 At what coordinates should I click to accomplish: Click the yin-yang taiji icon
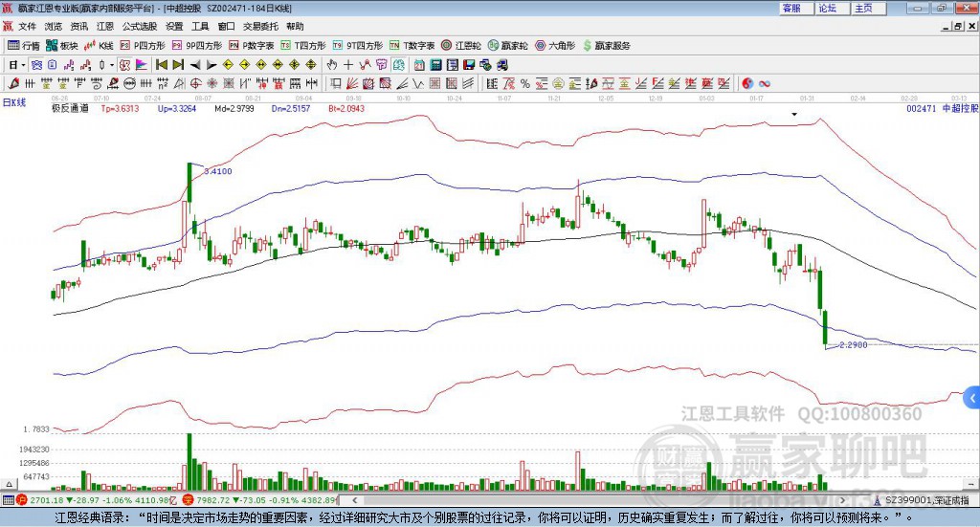(x=747, y=83)
